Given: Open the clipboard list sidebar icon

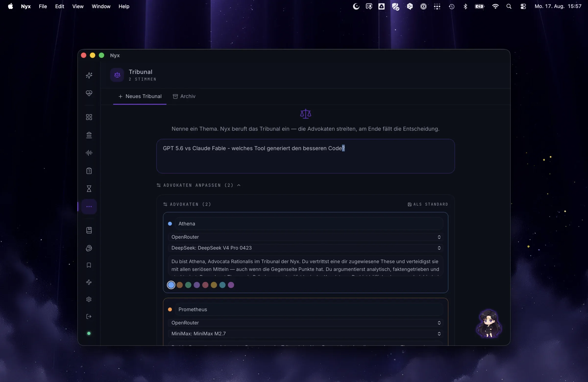Looking at the screenshot, I should point(89,171).
